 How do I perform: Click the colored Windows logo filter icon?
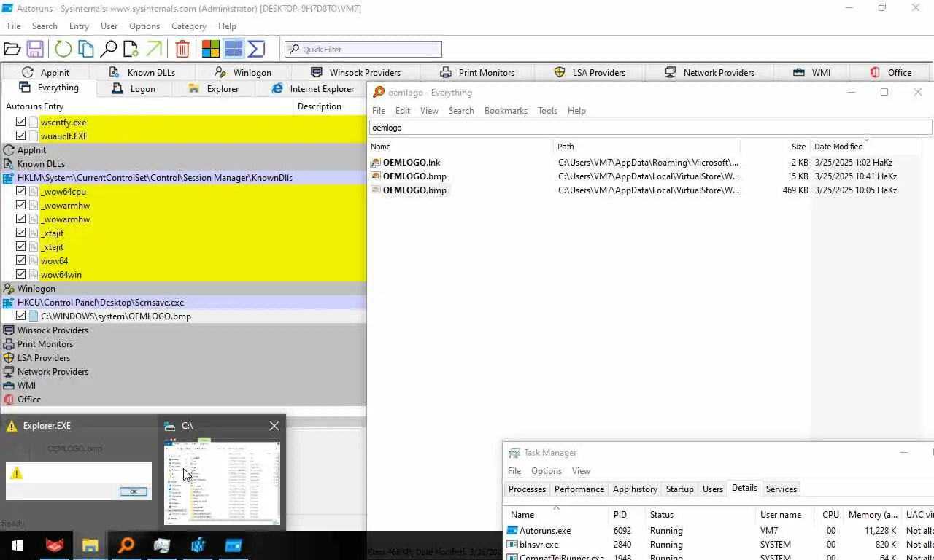[211, 49]
